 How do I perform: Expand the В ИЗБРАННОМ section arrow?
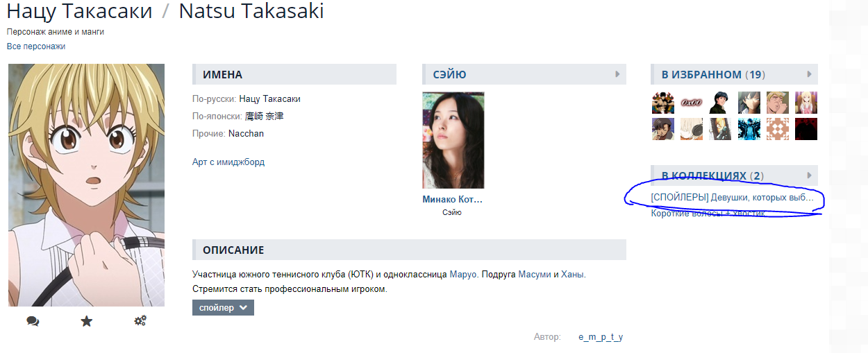click(x=809, y=74)
